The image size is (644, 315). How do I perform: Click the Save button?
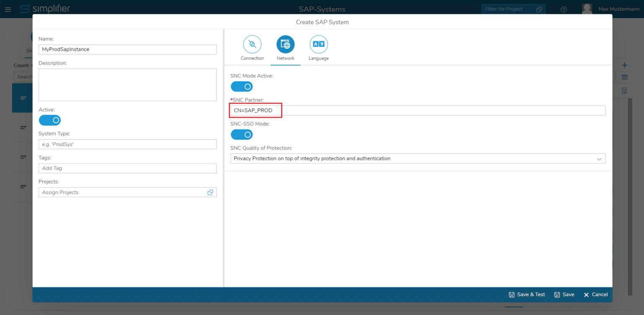click(x=564, y=294)
